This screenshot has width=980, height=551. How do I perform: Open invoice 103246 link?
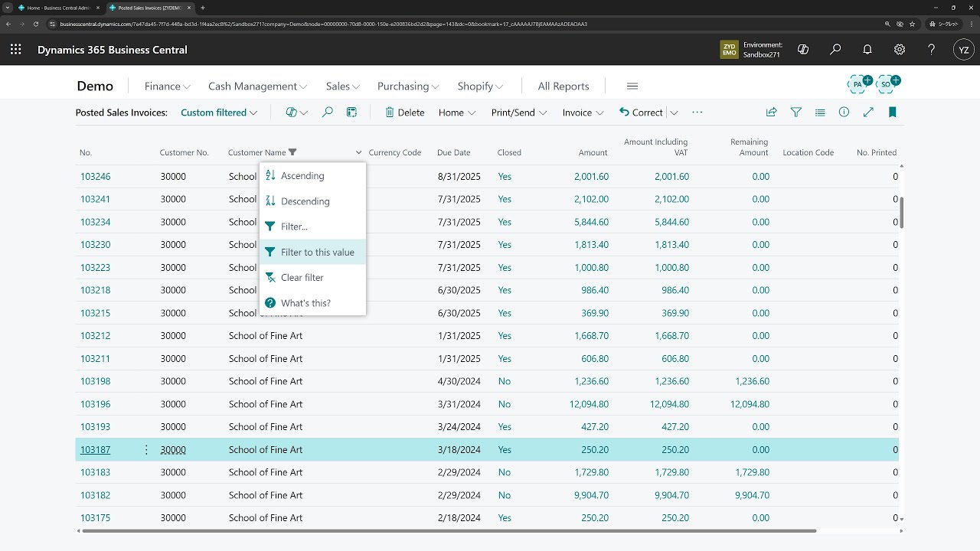(x=95, y=176)
